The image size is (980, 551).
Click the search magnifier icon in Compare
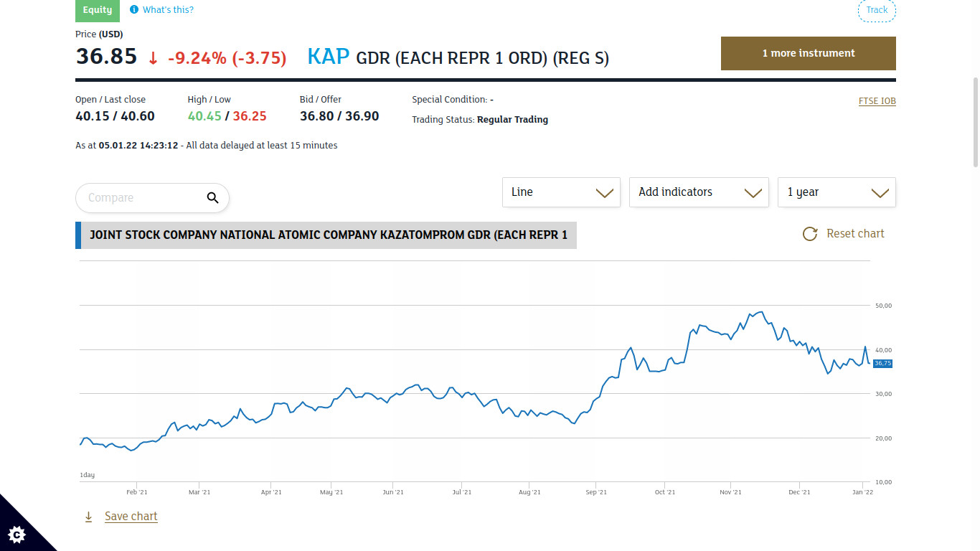212,198
